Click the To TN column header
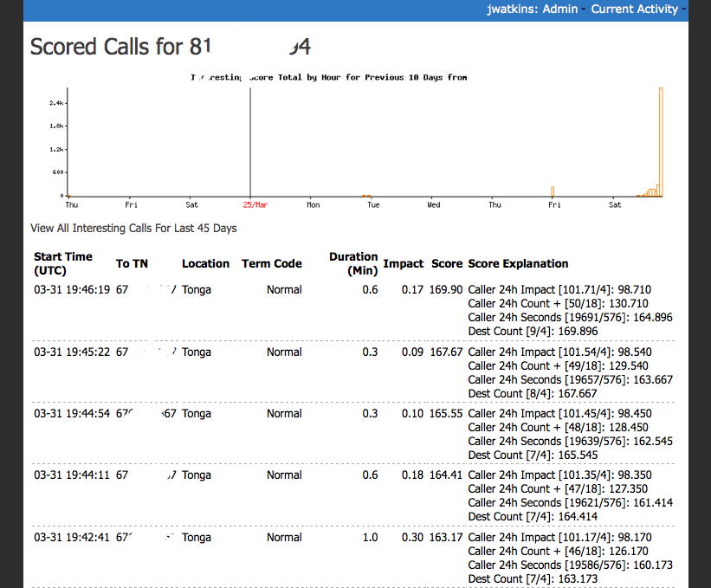Viewport: 711px width, 588px height. pos(132,263)
